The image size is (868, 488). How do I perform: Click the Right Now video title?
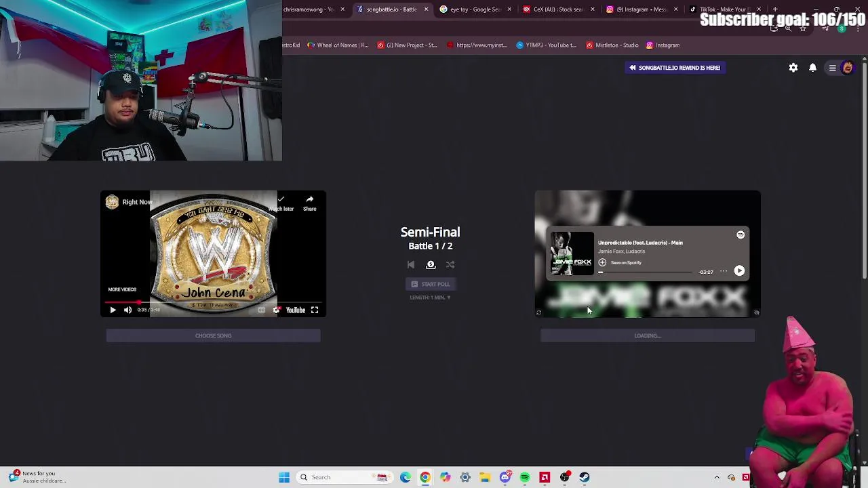137,202
